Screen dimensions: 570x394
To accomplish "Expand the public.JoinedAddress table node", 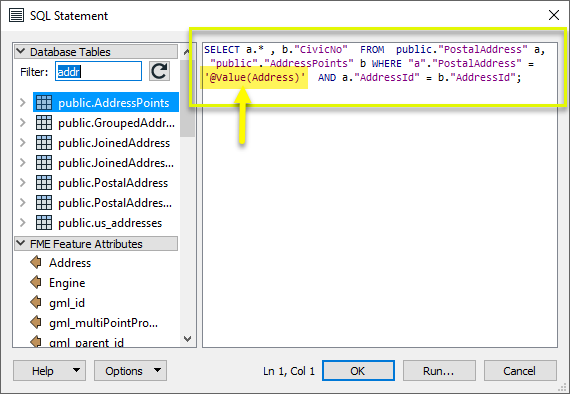I will (x=23, y=142).
